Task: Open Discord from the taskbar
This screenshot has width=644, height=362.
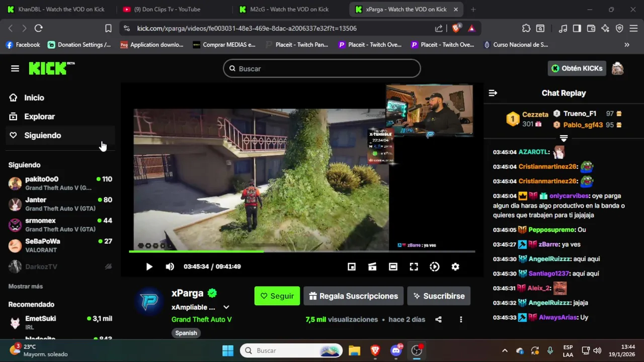Action: coord(396,350)
